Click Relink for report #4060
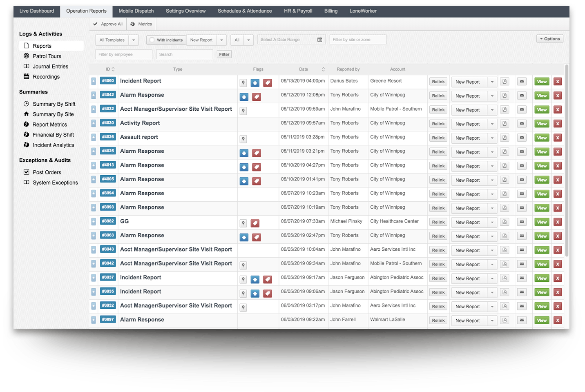This screenshot has width=585, height=392. click(438, 82)
